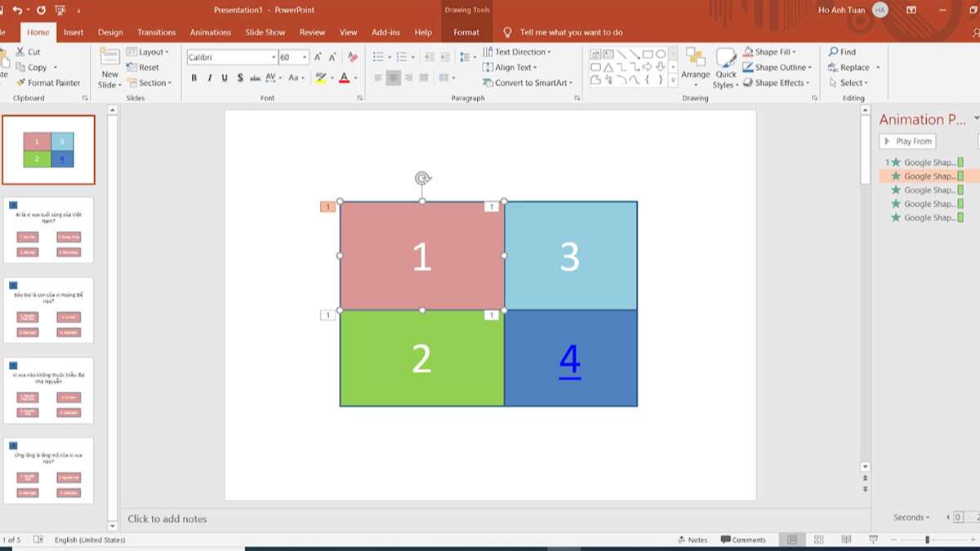Justify text in Paragraph group

(425, 78)
